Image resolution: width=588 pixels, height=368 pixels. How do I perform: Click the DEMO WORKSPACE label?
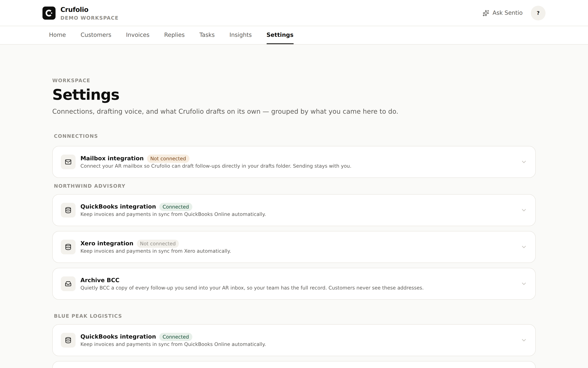click(89, 18)
